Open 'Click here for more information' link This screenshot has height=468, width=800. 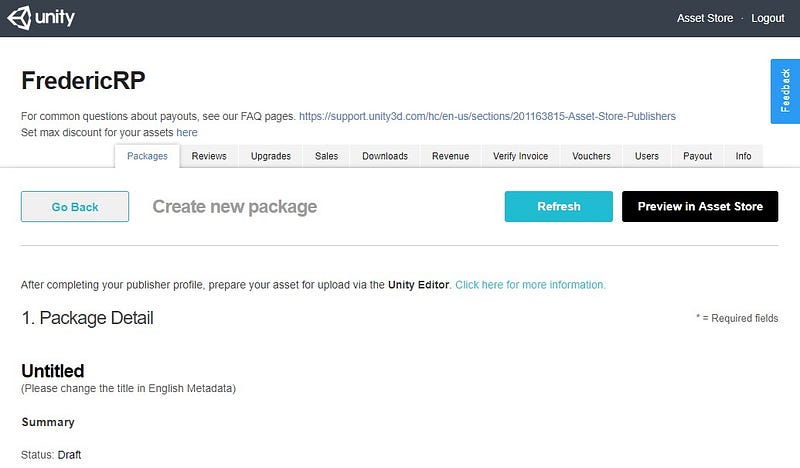[530, 285]
